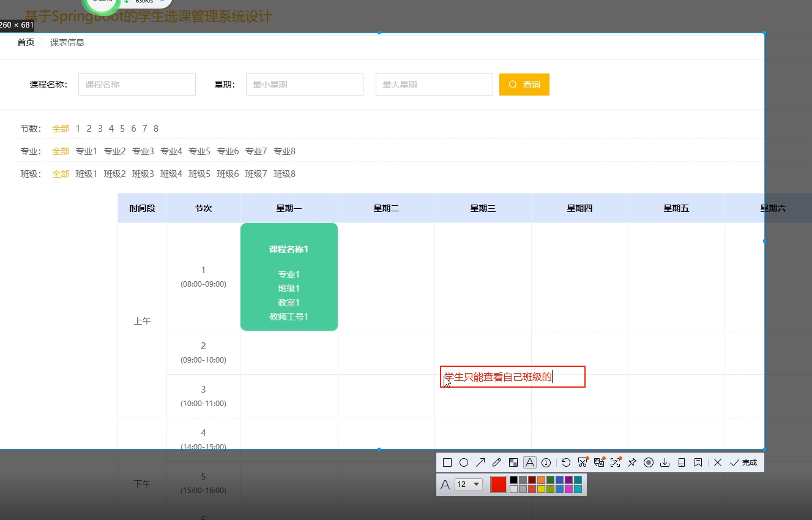Pick the arrow annotation tool
Viewport: 812px width, 520px height.
[x=480, y=462]
